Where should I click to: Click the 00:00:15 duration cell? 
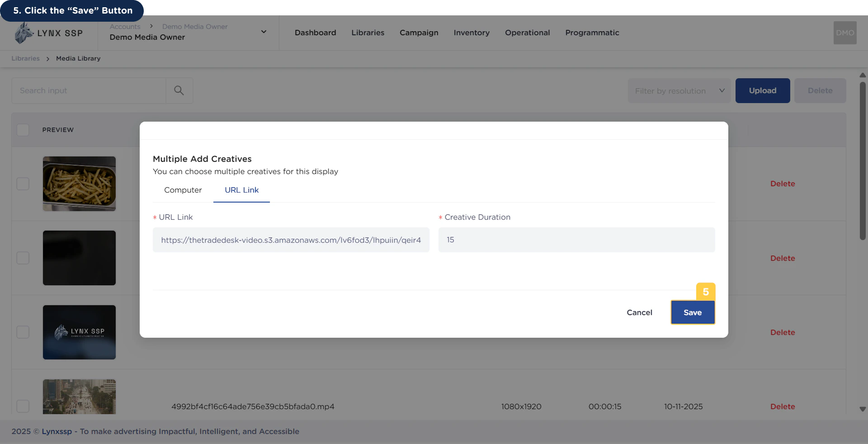click(x=604, y=406)
